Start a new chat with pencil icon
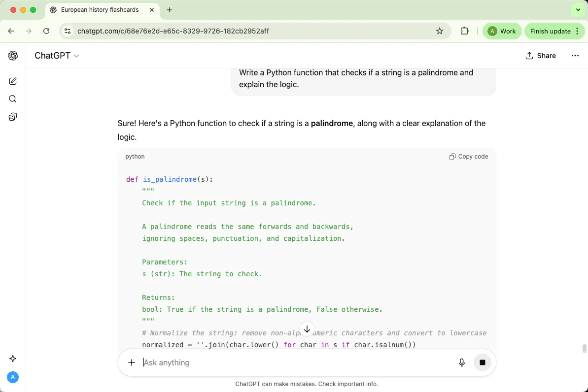The height and width of the screenshot is (392, 588). point(13,81)
